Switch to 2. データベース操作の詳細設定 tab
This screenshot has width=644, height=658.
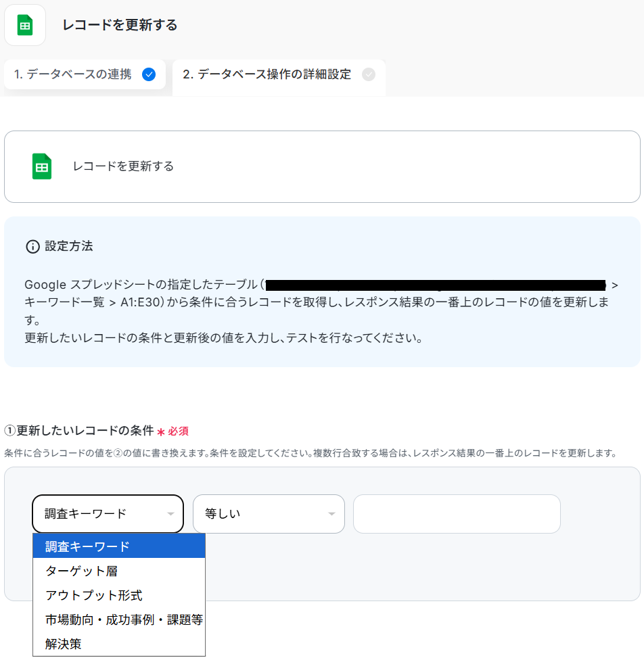pyautogui.click(x=267, y=74)
